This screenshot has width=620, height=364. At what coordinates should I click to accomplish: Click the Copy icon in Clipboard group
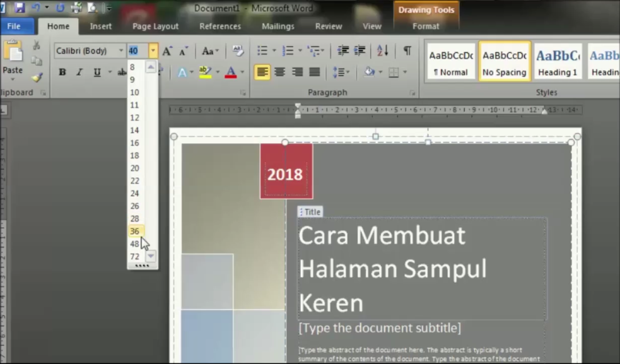point(35,60)
